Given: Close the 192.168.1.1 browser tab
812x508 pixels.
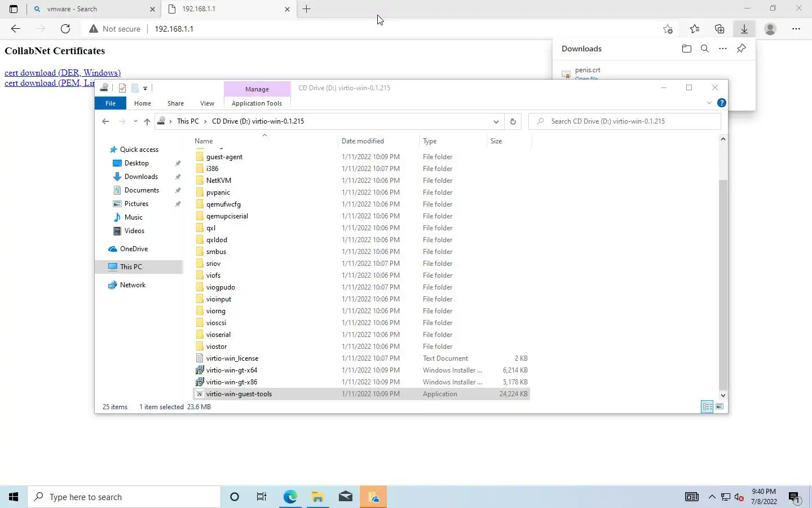Looking at the screenshot, I should click(x=287, y=9).
